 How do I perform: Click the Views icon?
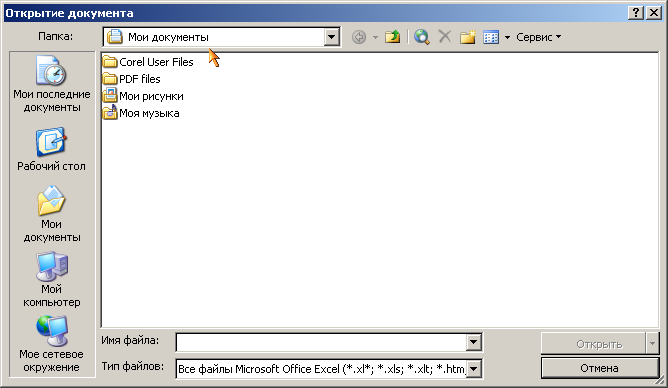(491, 37)
